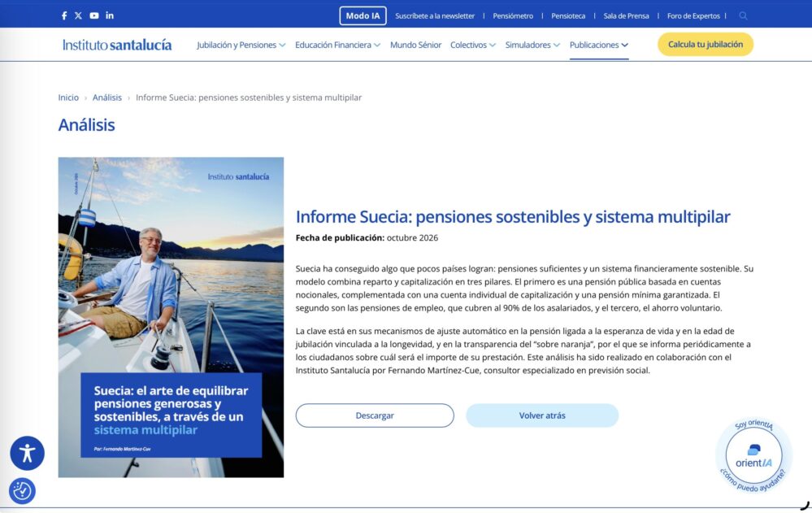
Task: Open the Pensiómetro link
Action: click(513, 16)
